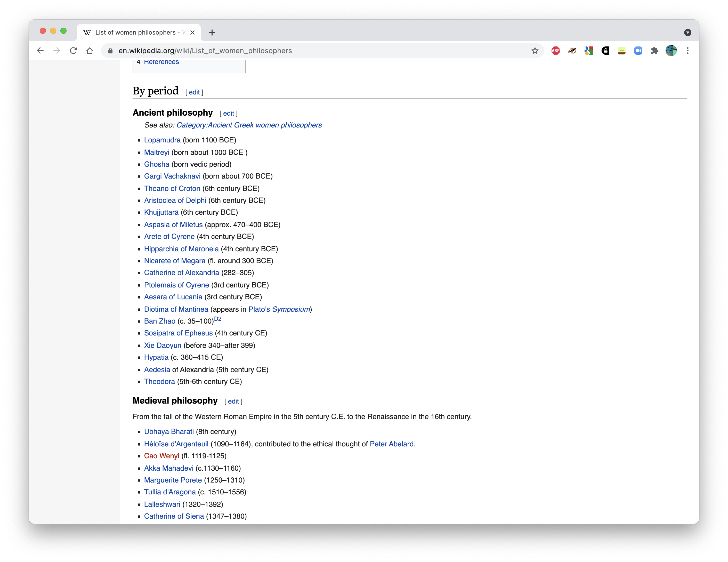
Task: Follow the D2 footnote after Ban Zhao
Action: [x=217, y=319]
